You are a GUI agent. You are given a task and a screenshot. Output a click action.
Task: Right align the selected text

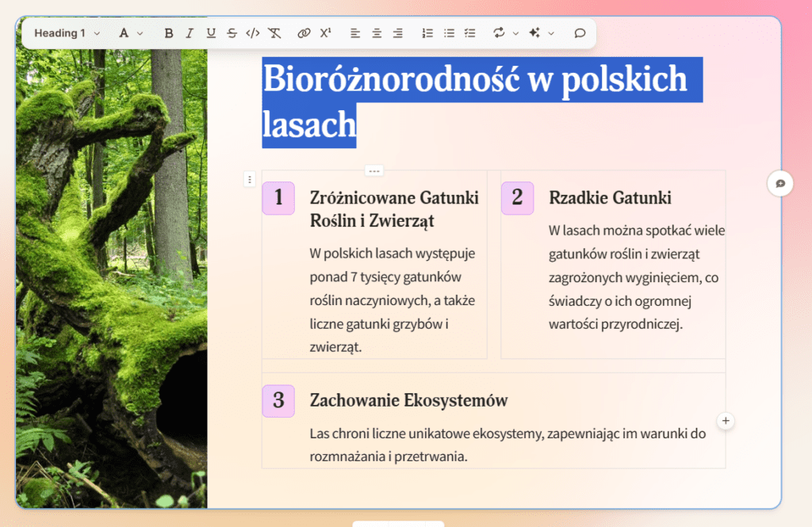397,33
